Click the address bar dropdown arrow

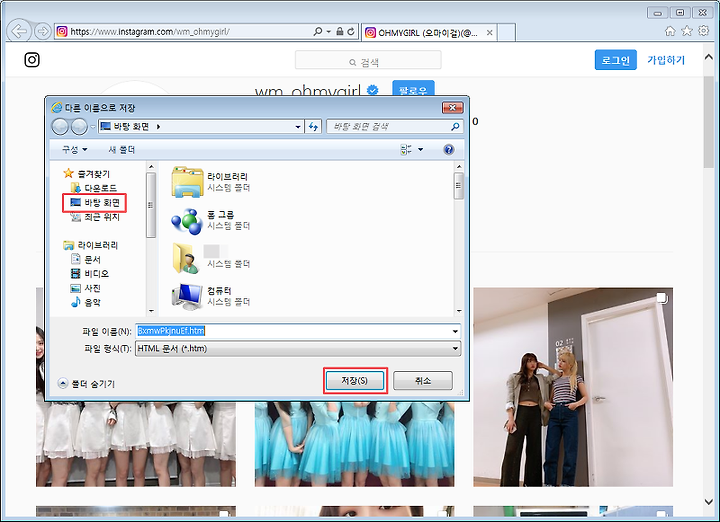(329, 32)
